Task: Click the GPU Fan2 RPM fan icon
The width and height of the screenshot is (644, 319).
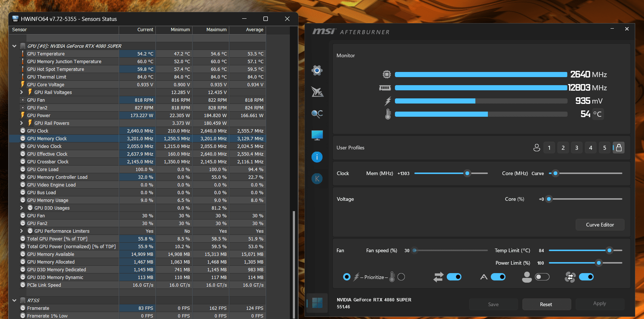Action: pos(23,108)
